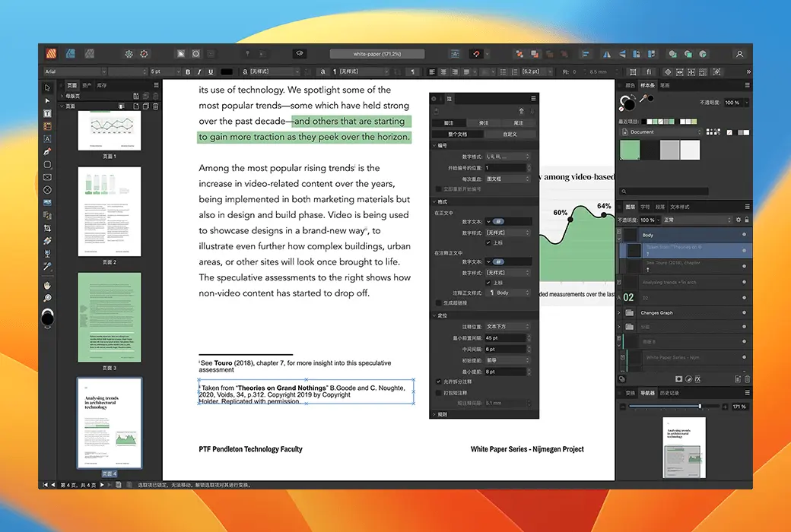Open the paragraph style [无样式] dropdown with ¶
This screenshot has width=791, height=532.
tap(361, 71)
